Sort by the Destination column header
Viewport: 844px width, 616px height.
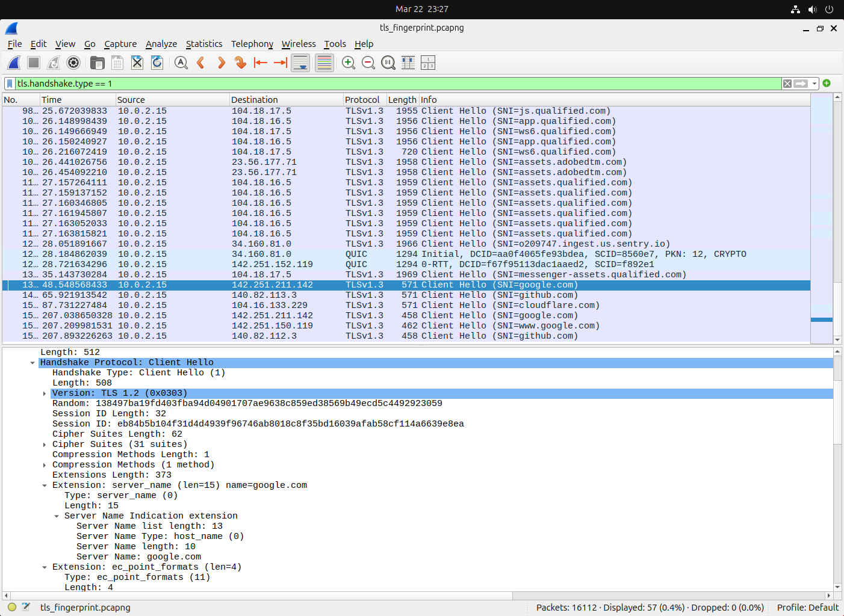pos(287,100)
